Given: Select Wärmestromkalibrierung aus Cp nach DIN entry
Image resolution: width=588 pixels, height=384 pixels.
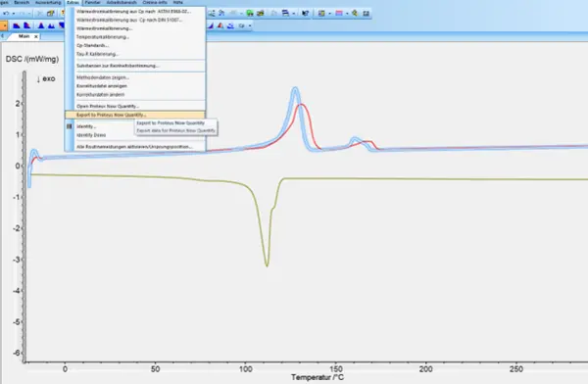Looking at the screenshot, I should coord(135,20).
